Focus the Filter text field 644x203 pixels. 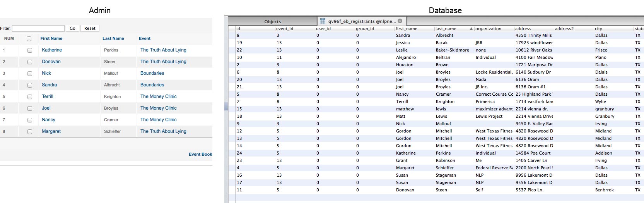38,28
